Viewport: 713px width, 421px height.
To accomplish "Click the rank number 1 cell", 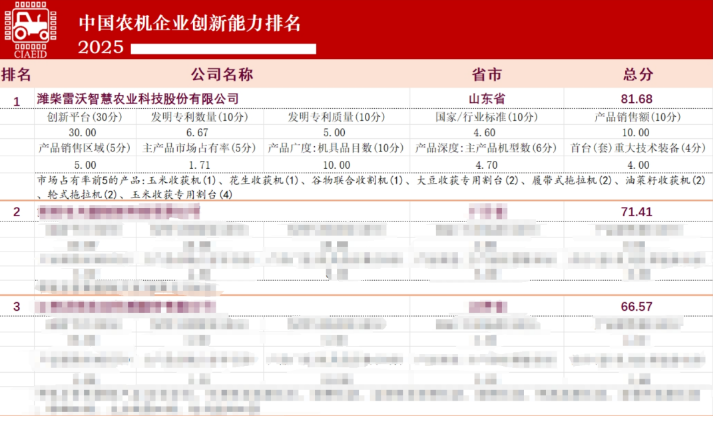I will [x=17, y=101].
